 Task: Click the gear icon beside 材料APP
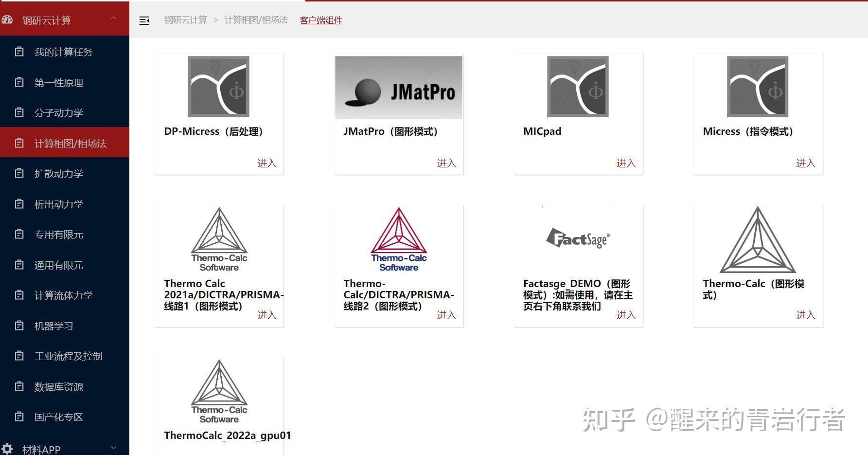tap(7, 449)
